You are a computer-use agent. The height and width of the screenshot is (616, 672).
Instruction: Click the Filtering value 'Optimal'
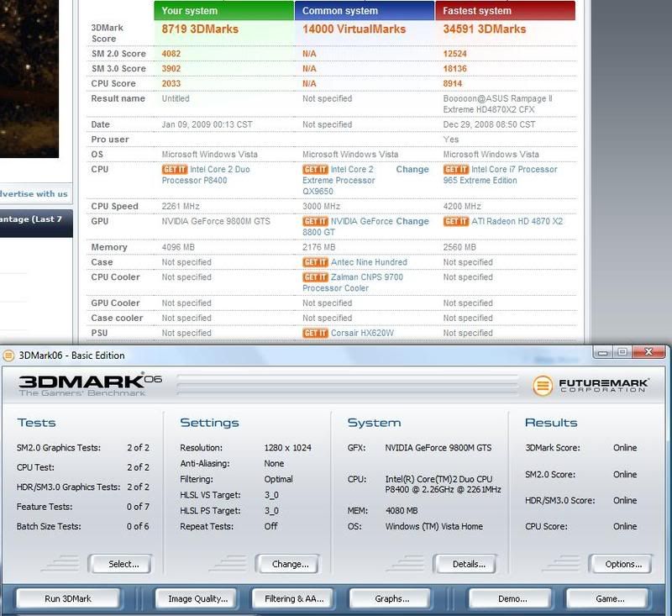tap(278, 479)
